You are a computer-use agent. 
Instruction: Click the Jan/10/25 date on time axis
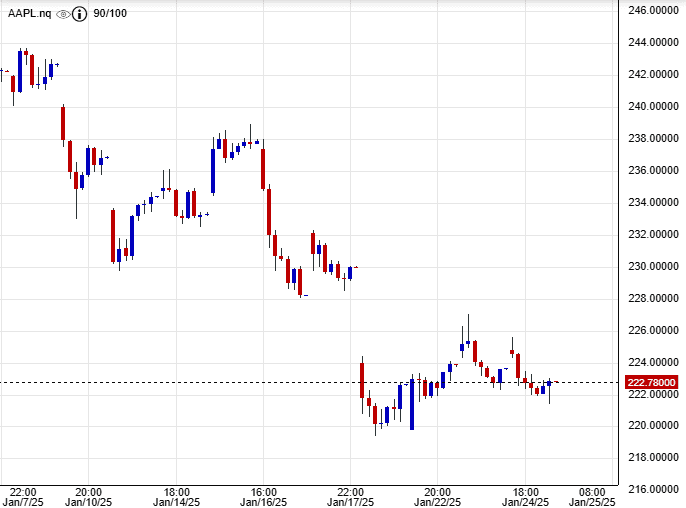[x=88, y=502]
